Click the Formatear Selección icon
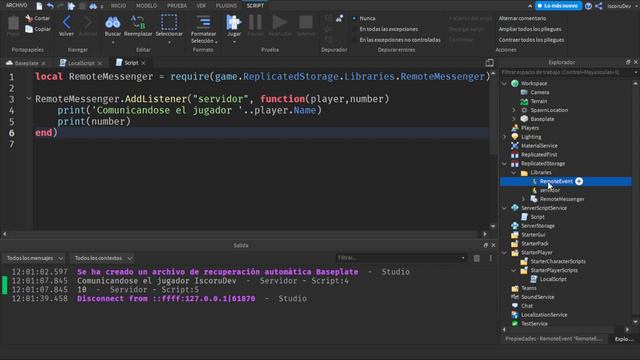 click(203, 22)
